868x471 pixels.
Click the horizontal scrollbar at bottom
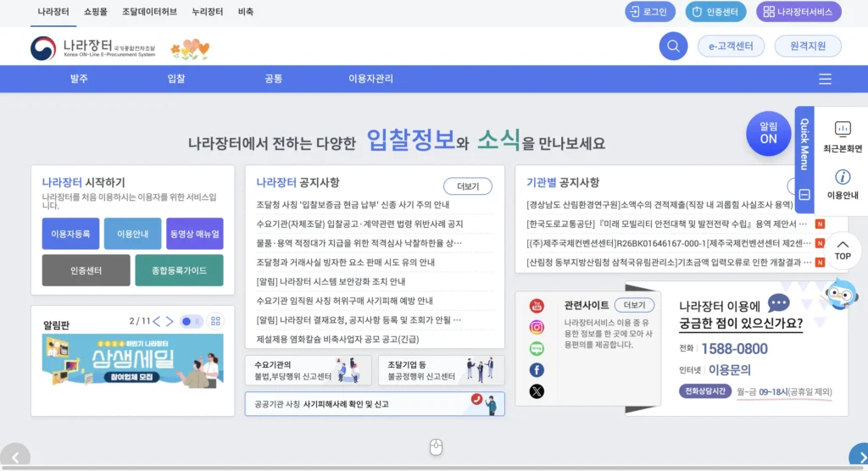[x=434, y=468]
